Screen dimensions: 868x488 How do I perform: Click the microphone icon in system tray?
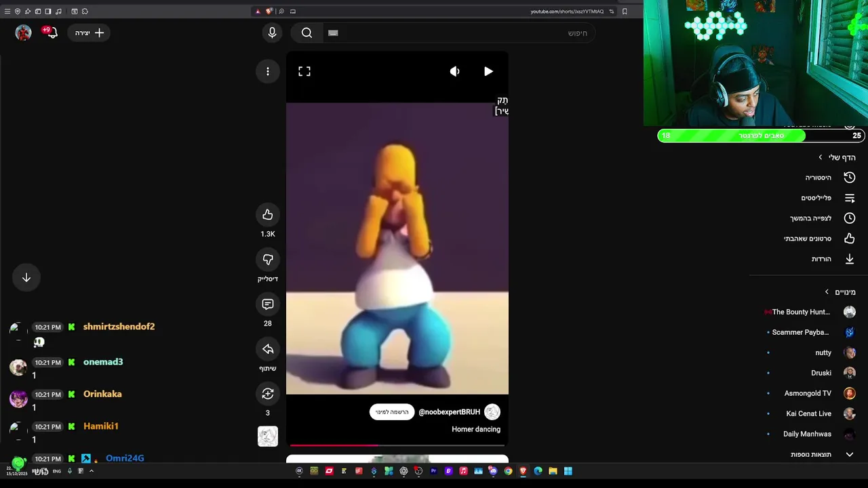tap(69, 471)
